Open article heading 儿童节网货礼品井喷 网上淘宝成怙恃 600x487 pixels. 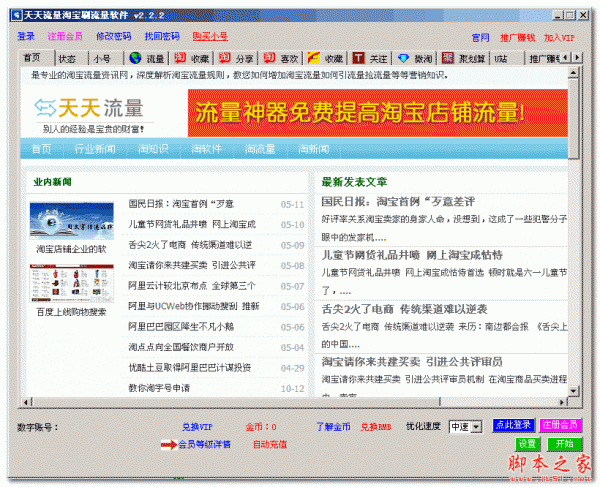pos(412,255)
